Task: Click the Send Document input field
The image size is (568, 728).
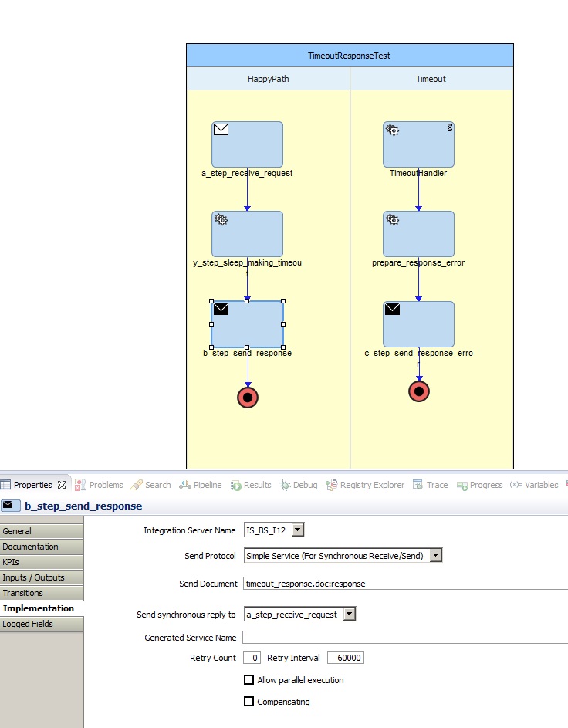Action: click(406, 584)
